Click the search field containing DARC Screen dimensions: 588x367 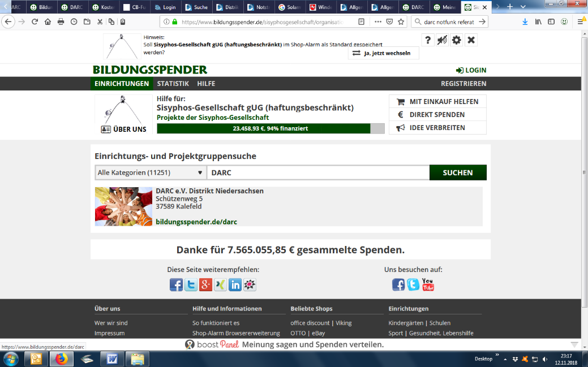(x=318, y=172)
